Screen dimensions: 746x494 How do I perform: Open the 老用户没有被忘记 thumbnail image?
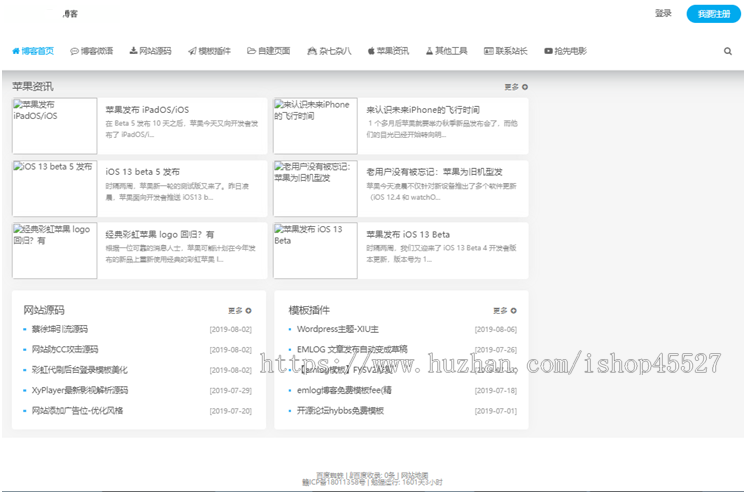click(315, 188)
